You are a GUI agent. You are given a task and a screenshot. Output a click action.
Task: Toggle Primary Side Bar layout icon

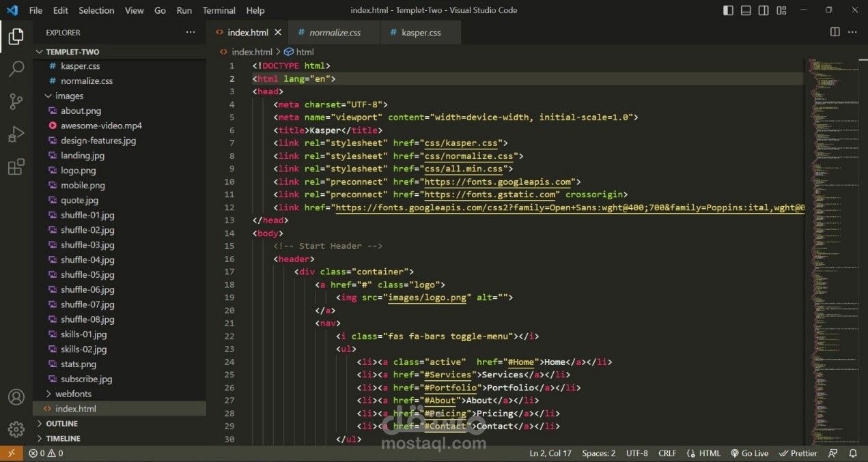tap(728, 10)
